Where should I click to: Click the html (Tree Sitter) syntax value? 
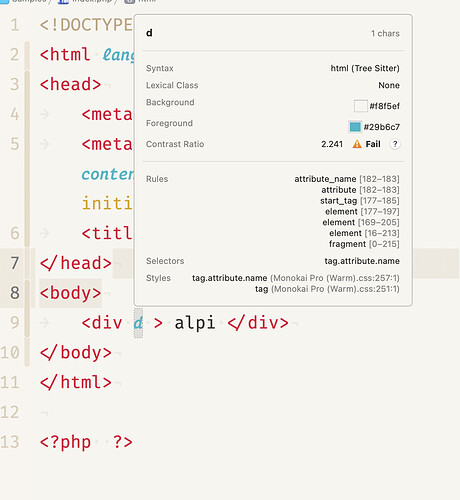(365, 68)
